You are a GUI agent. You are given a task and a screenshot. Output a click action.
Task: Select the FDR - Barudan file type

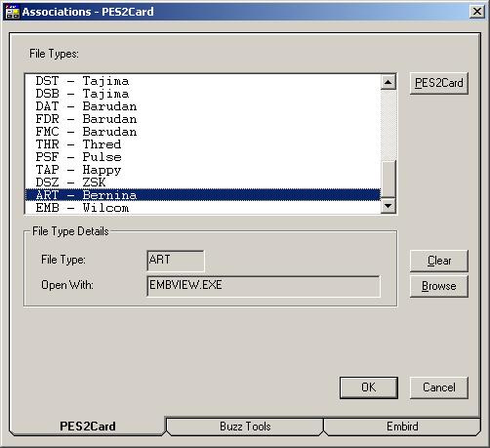(203, 119)
